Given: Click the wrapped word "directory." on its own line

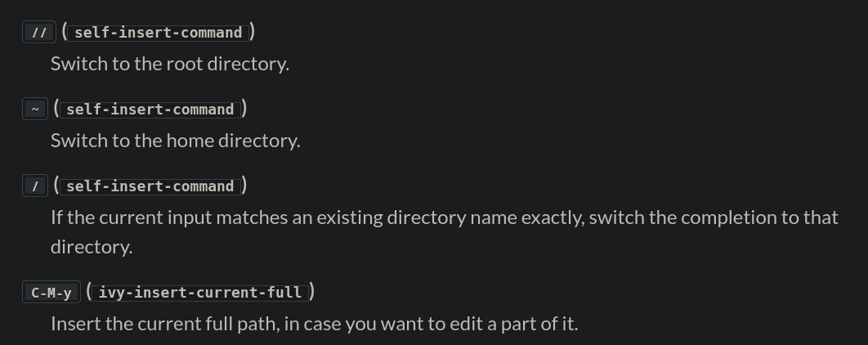Looking at the screenshot, I should click(x=92, y=247).
